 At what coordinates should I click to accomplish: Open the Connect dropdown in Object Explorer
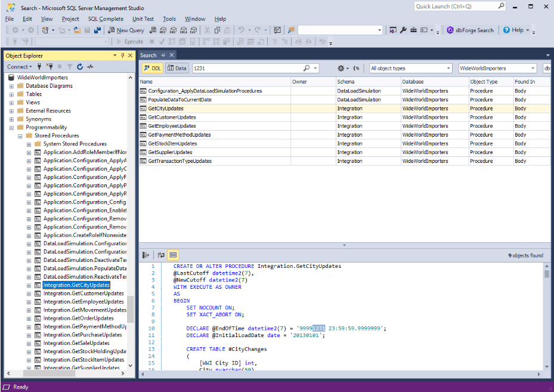pyautogui.click(x=19, y=66)
